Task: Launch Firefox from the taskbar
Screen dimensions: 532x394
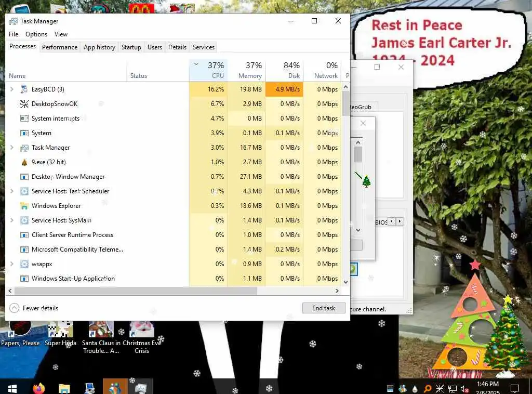Action: 38,388
